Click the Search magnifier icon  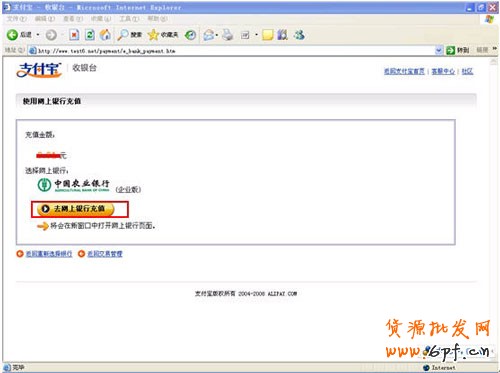(123, 35)
